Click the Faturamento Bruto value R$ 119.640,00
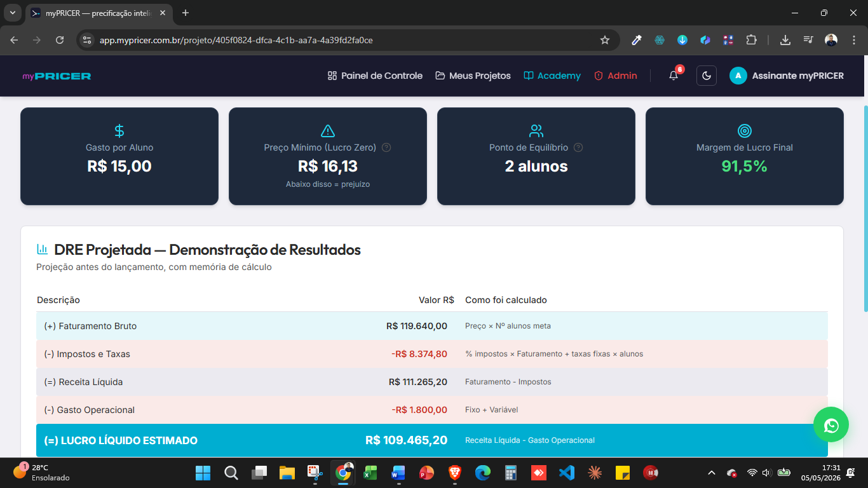 pyautogui.click(x=417, y=326)
